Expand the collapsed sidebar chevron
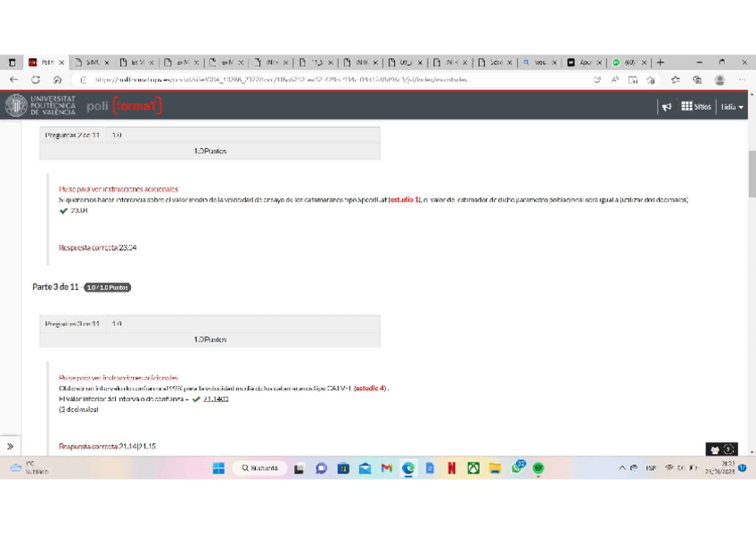Screen dimensions: 756x534 click(10, 447)
